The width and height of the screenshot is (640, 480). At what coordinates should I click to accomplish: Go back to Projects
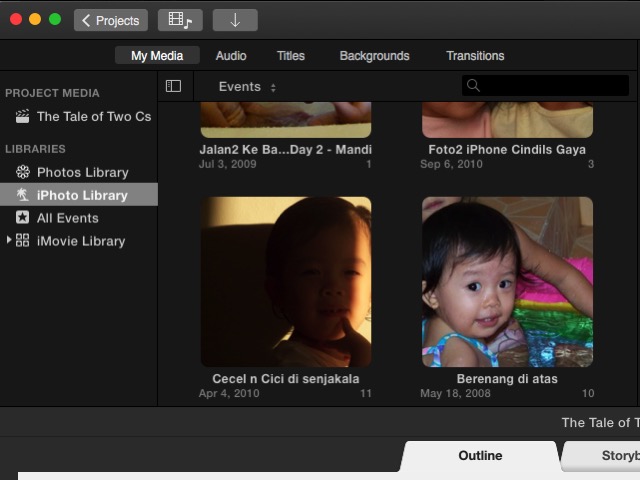[x=110, y=20]
